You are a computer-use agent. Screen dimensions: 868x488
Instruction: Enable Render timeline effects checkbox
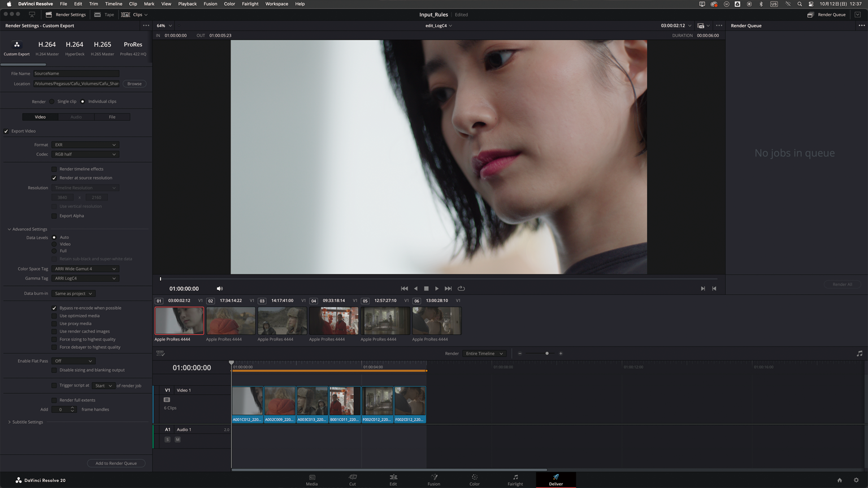pos(54,169)
